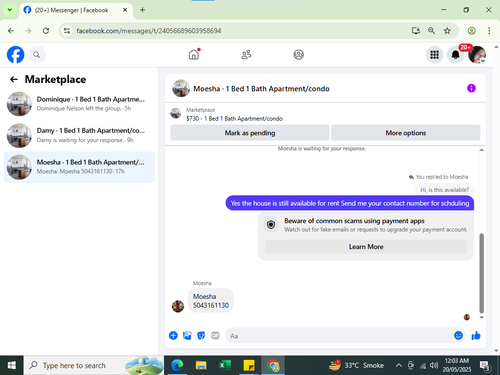
Task: Open File Explorer from taskbar
Action: (201, 365)
